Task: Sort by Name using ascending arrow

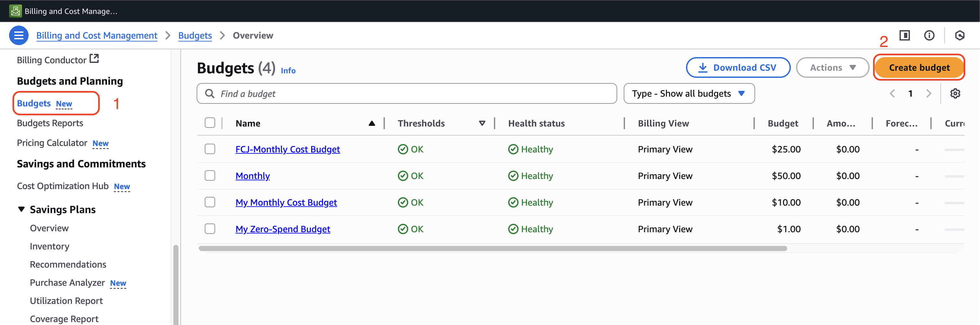Action: [372, 124]
